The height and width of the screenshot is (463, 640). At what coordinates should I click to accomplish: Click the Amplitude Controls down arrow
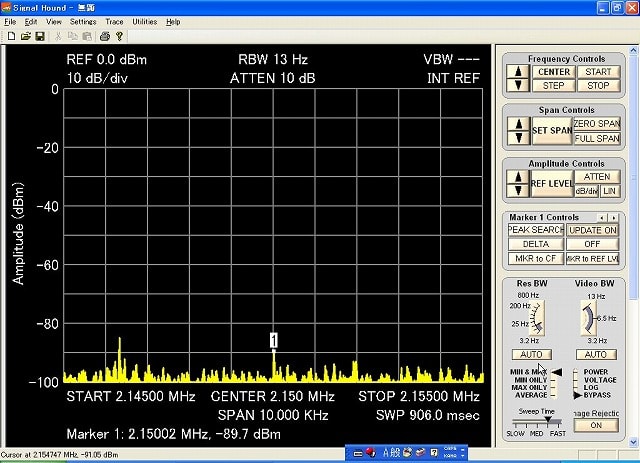point(518,190)
